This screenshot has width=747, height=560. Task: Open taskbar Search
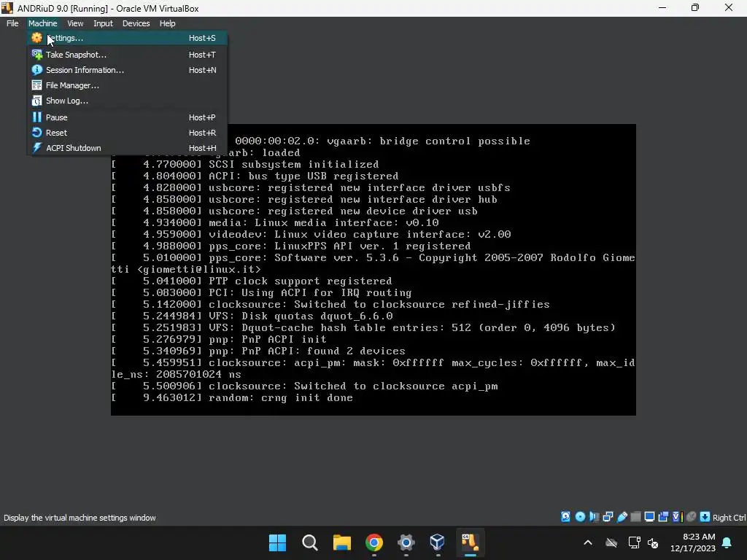click(x=309, y=542)
